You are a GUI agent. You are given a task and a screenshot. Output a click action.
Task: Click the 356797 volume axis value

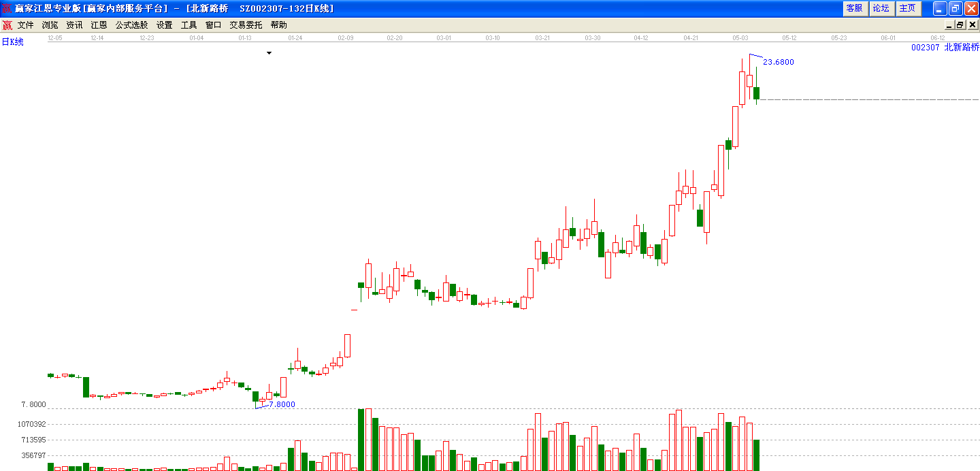(x=33, y=455)
